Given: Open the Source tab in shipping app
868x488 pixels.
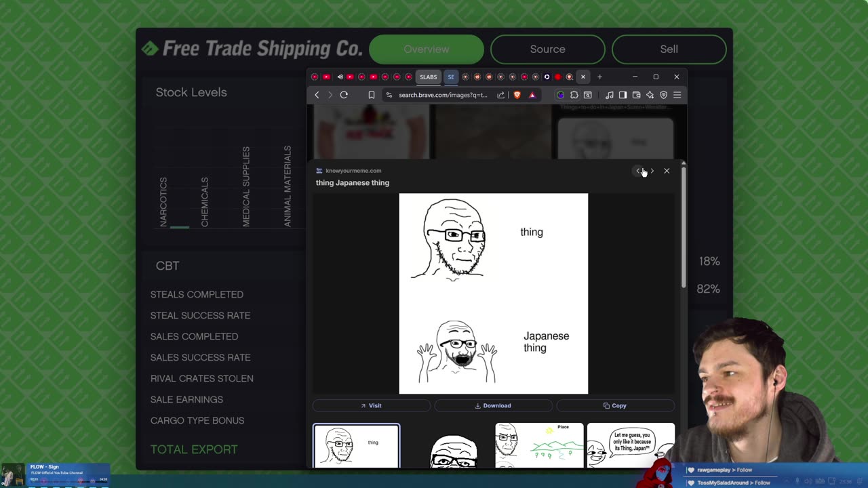Looking at the screenshot, I should [548, 49].
